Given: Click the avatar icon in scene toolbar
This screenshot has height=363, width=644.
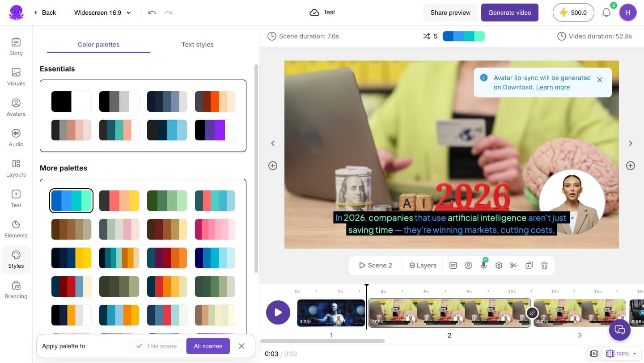Looking at the screenshot, I should (x=468, y=266).
